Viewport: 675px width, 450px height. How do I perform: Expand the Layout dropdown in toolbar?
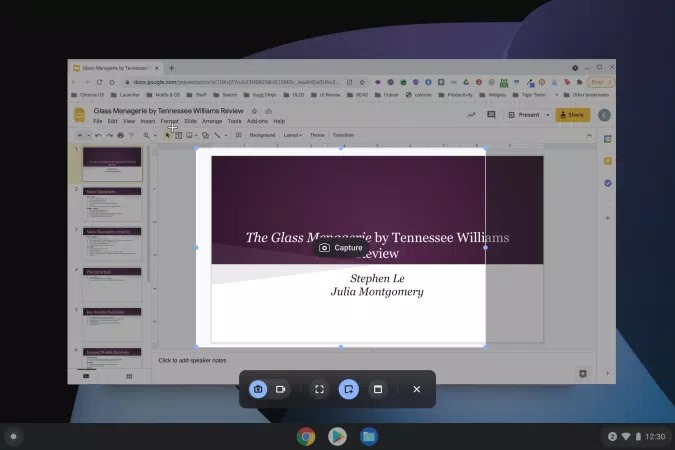(x=292, y=134)
